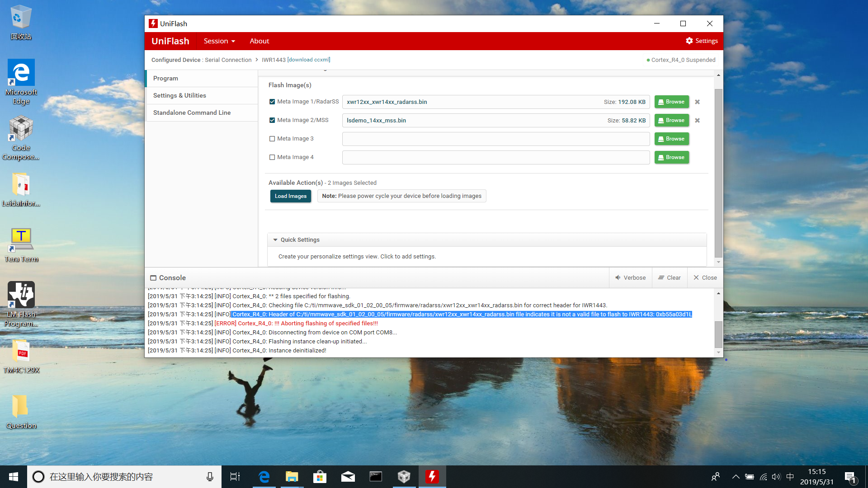The width and height of the screenshot is (868, 488).
Task: Uncheck Meta Image 1/RadarSS checkbox
Action: tap(272, 102)
